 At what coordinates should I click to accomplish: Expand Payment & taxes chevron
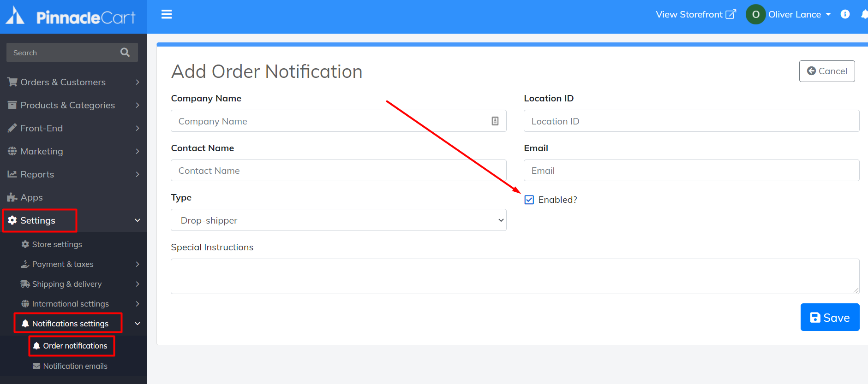click(x=138, y=264)
